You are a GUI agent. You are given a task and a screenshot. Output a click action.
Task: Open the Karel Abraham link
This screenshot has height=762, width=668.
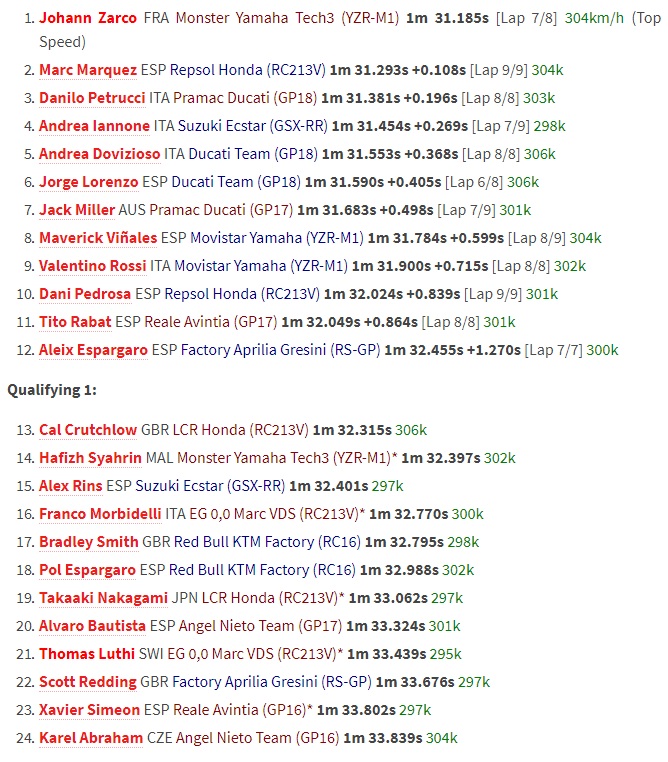(x=91, y=738)
